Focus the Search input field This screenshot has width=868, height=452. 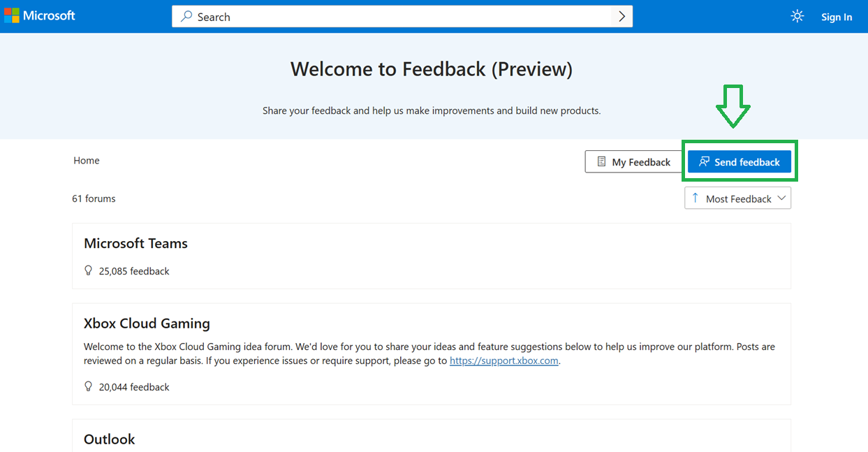402,17
